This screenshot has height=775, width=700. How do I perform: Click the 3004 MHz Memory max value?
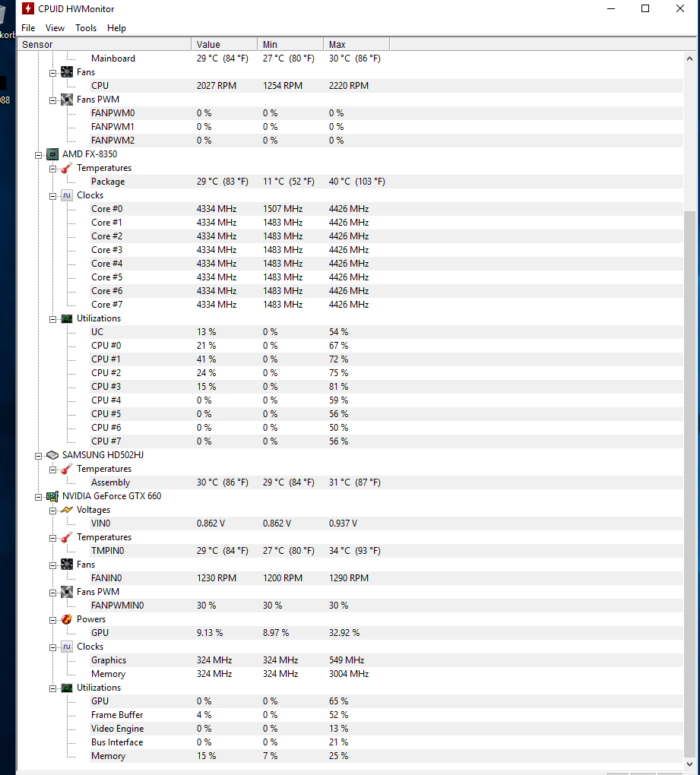[349, 674]
